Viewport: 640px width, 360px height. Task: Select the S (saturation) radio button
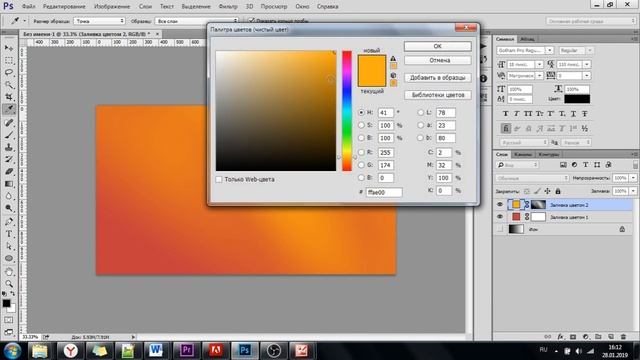[x=361, y=125]
